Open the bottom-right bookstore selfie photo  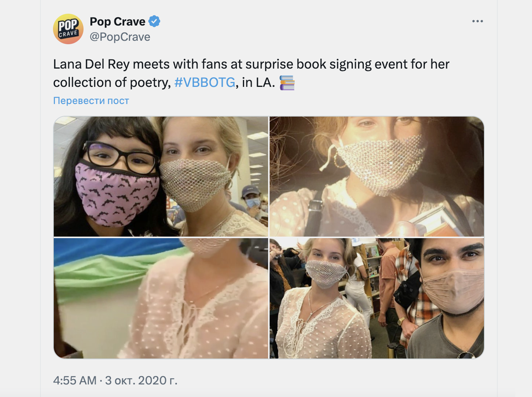[377, 298]
